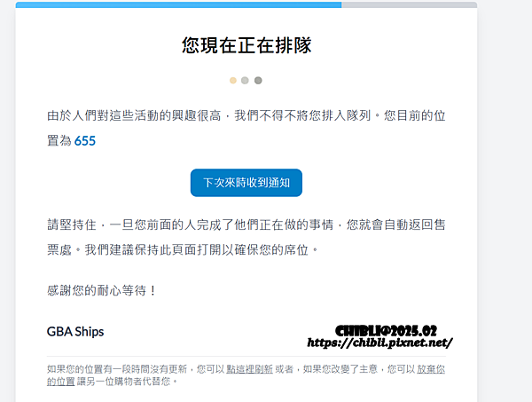Click the divider line below GBA Ships
The height and width of the screenshot is (402, 532).
246,356
